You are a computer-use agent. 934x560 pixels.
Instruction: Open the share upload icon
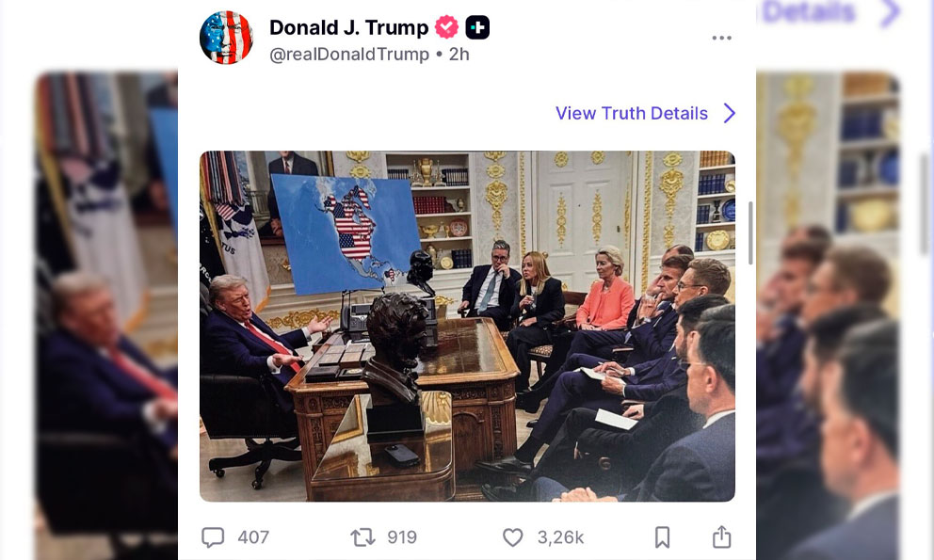tap(721, 536)
